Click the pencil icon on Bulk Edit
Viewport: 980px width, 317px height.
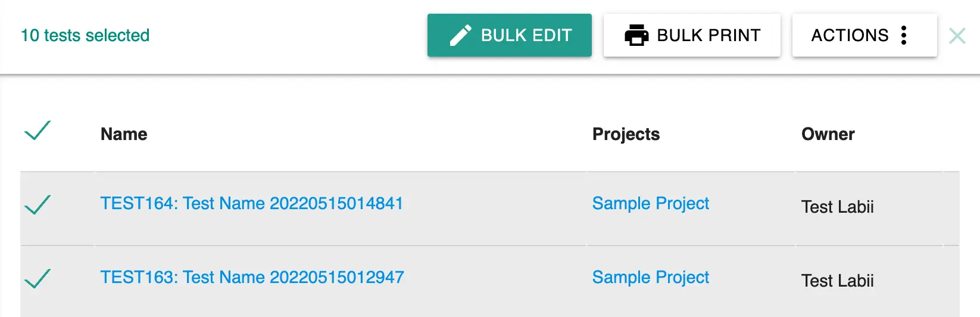(x=460, y=35)
